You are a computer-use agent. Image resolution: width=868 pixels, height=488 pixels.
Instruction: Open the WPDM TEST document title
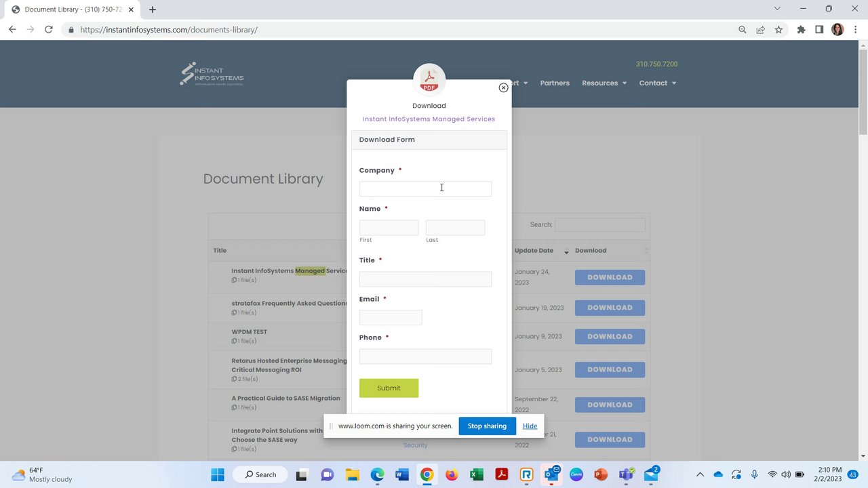(x=249, y=331)
